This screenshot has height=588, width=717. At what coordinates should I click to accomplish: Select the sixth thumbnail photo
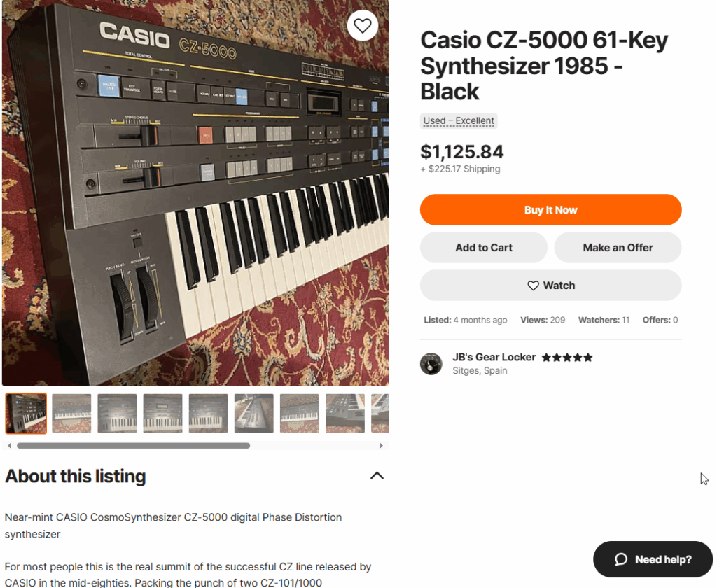tap(253, 414)
